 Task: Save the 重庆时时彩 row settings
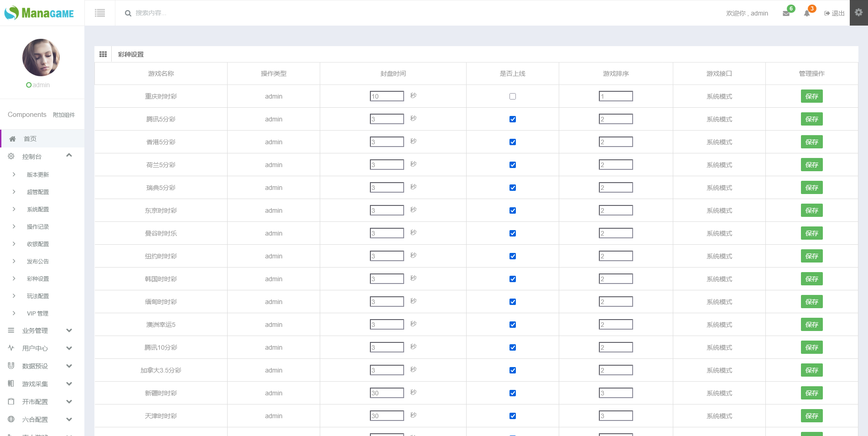(811, 96)
